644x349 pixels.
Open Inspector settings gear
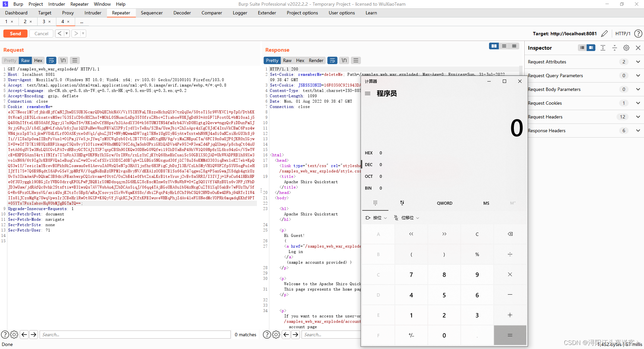click(x=626, y=48)
